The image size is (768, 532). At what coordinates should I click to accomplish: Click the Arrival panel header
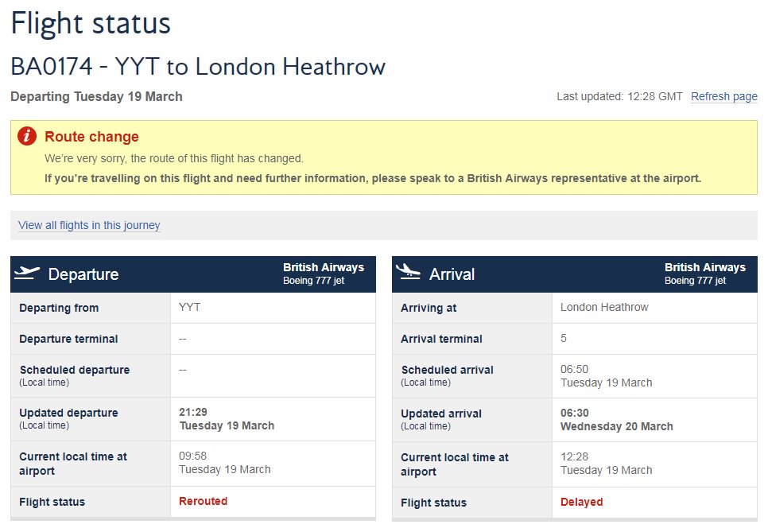[575, 274]
